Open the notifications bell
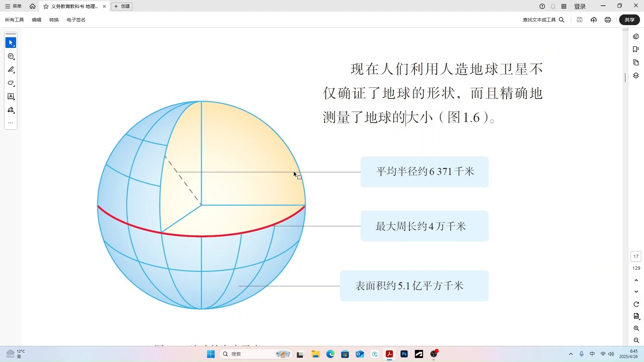644x362 pixels. pos(553,6)
